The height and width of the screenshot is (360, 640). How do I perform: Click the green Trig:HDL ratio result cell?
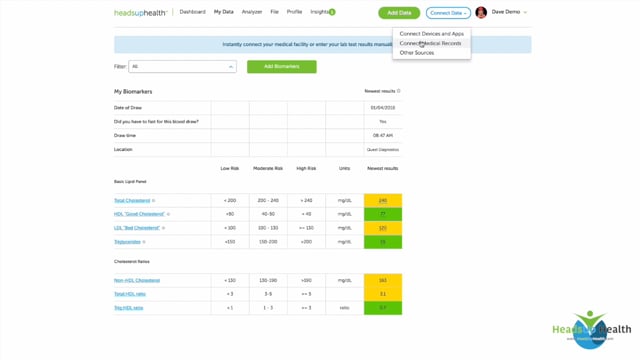coord(383,308)
